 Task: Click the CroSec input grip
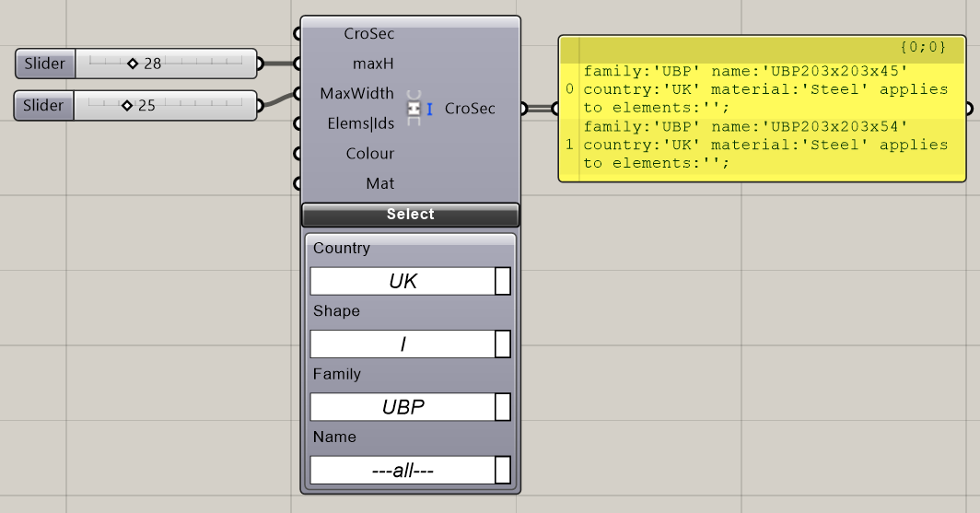(x=297, y=34)
